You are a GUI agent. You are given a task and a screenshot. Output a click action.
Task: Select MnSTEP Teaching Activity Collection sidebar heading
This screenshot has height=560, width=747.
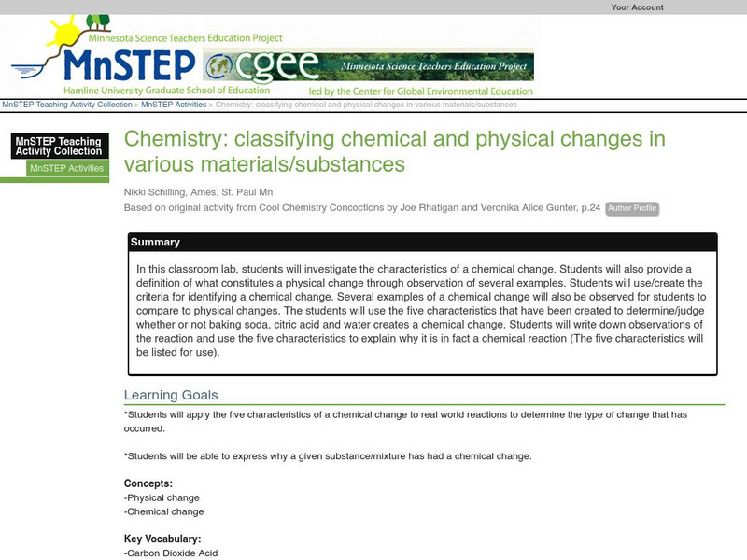(57, 146)
